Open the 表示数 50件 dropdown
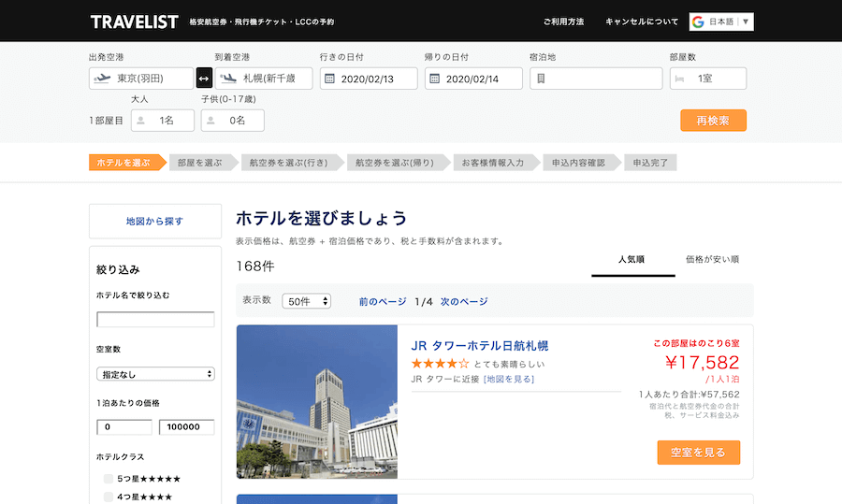 coord(306,301)
